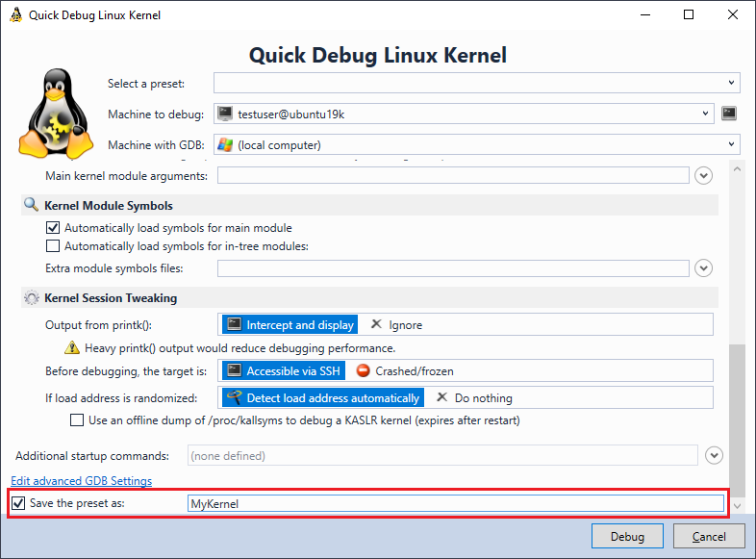Click the Debug button
This screenshot has height=559, width=756.
(627, 536)
